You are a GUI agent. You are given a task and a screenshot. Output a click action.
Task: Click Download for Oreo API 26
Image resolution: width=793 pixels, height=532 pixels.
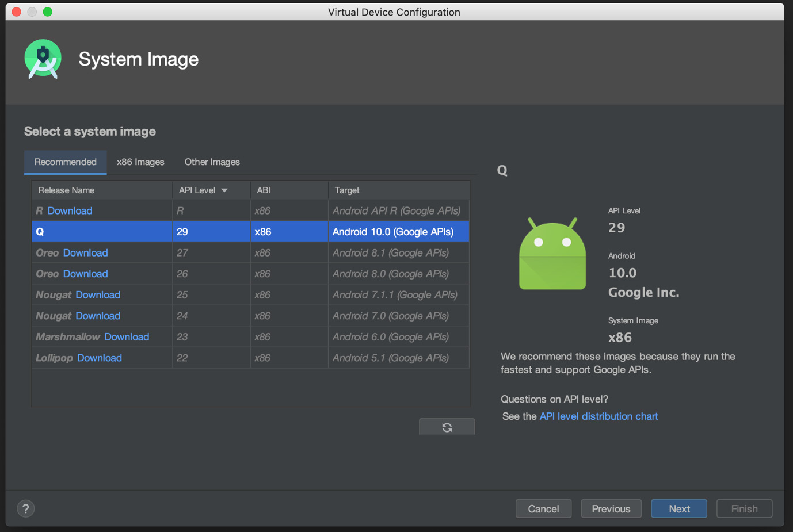pos(85,274)
